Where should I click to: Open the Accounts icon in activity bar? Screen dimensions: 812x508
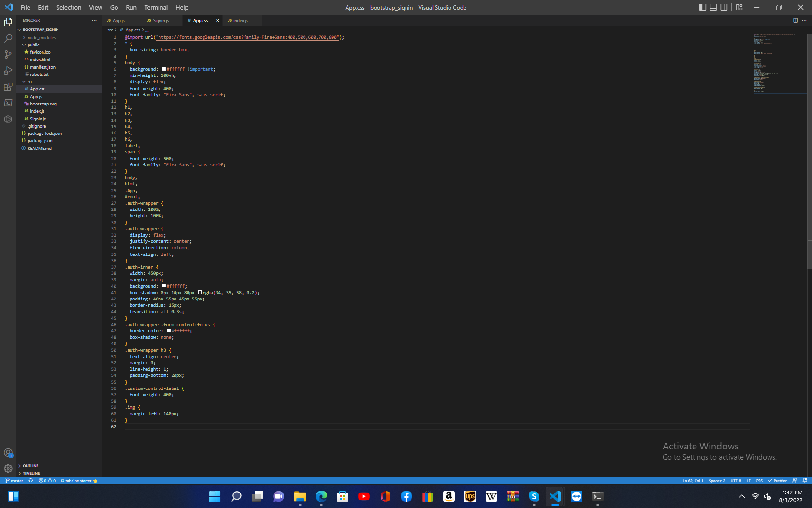8,452
